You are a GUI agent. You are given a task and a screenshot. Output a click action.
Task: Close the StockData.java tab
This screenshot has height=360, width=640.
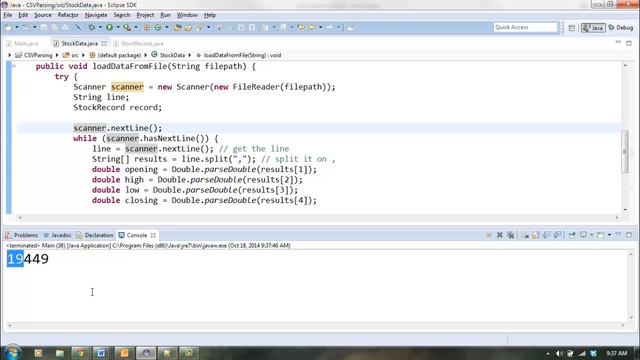(104, 43)
